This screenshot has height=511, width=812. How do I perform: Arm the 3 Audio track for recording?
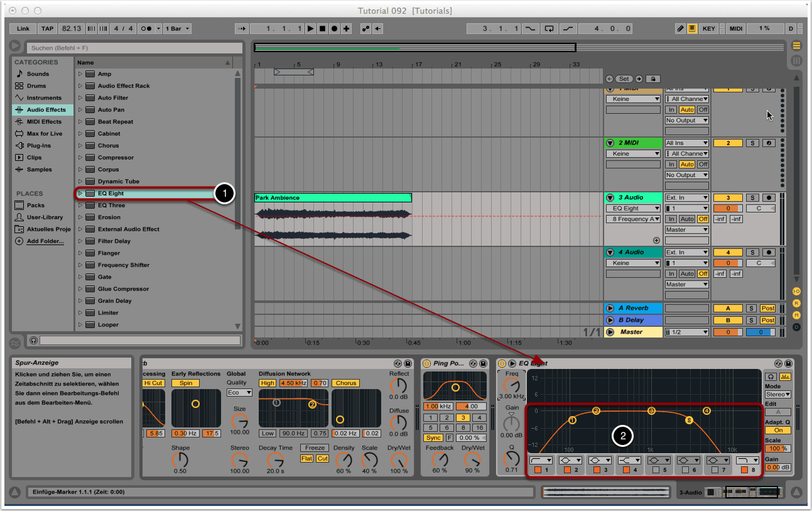coord(768,197)
